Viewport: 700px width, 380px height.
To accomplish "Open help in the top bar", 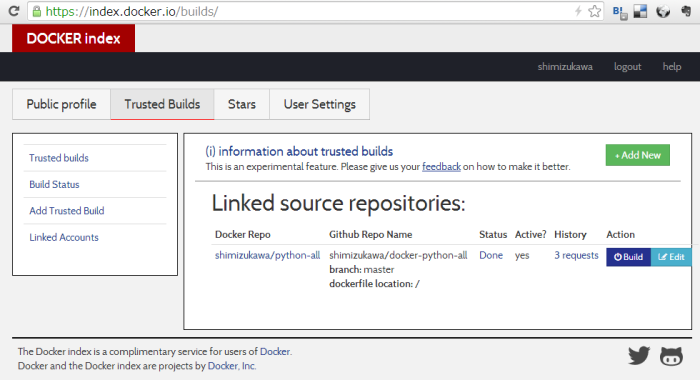I will coord(671,67).
